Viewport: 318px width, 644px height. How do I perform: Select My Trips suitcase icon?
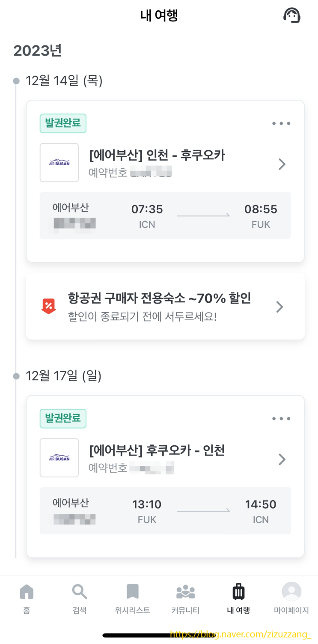click(238, 592)
